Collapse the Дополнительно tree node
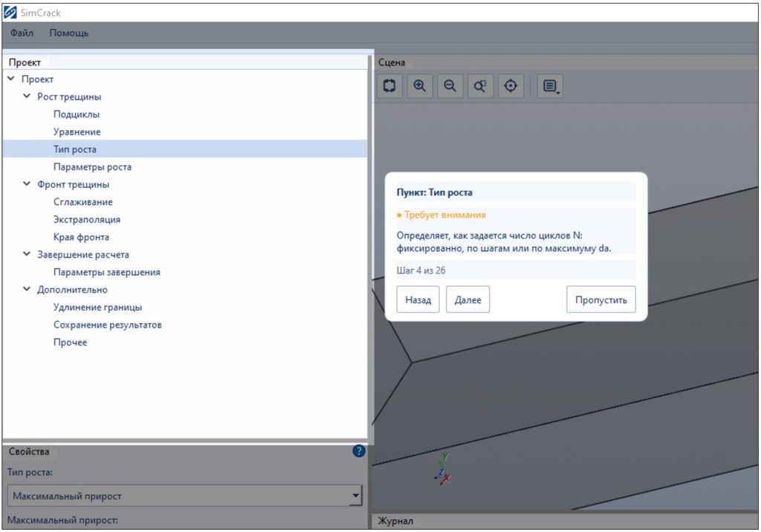Viewport: 761px width, 532px height. pos(27,289)
